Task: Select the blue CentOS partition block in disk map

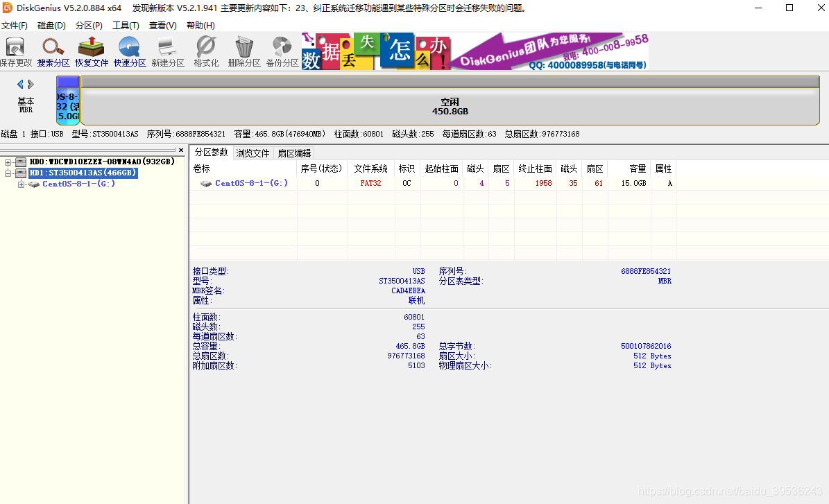Action: [x=68, y=101]
